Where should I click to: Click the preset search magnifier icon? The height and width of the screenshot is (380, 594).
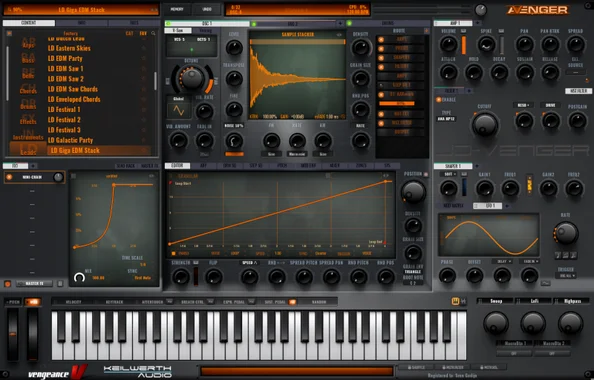pyautogui.click(x=153, y=33)
